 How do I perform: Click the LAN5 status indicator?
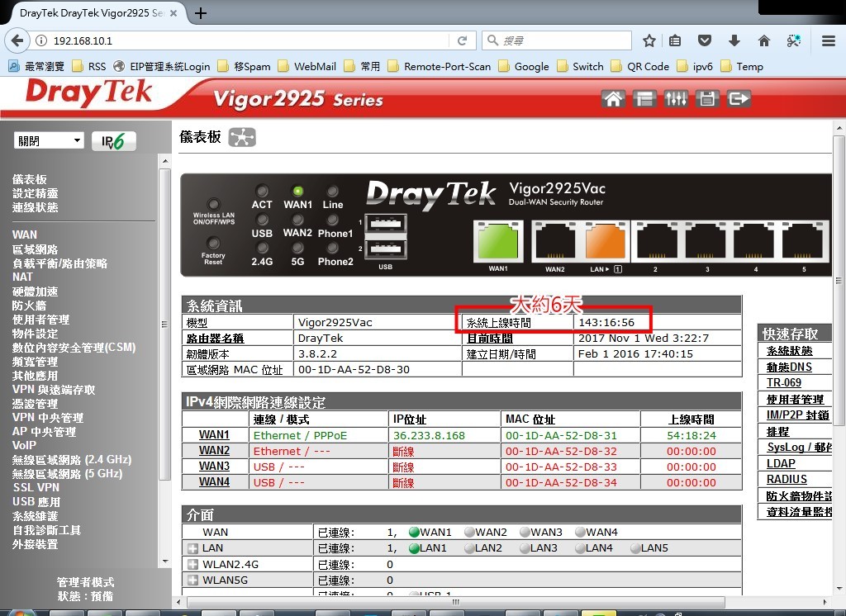click(635, 548)
